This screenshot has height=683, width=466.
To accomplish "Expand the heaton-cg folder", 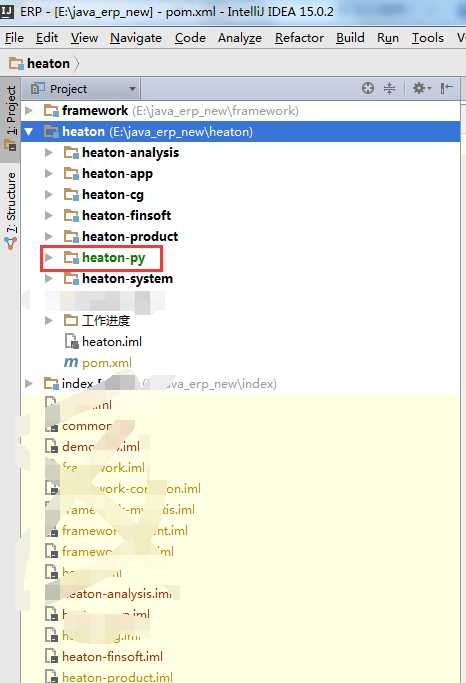I will click(49, 194).
